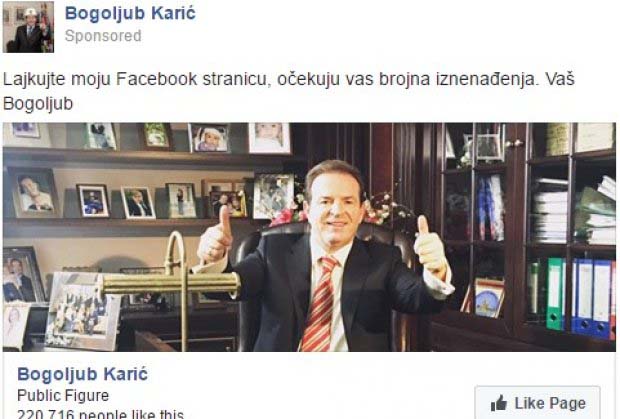The width and height of the screenshot is (620, 419).
Task: View the 220,716 people like this count
Action: [x=100, y=414]
